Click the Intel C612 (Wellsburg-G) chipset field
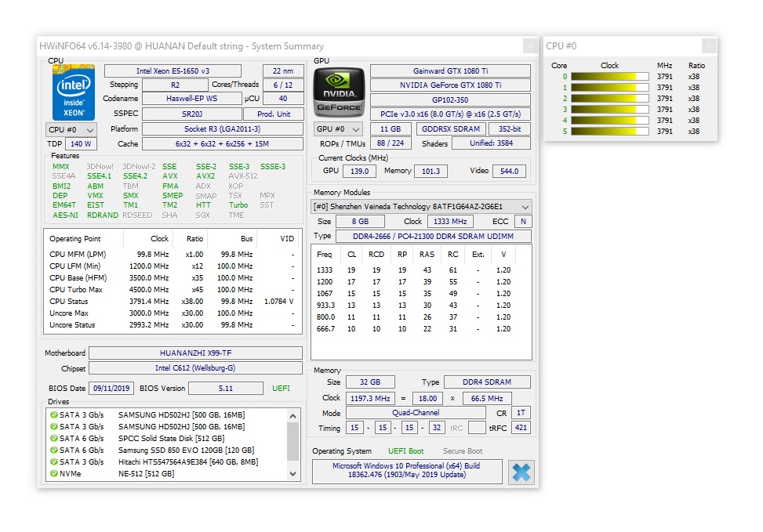 click(x=195, y=368)
